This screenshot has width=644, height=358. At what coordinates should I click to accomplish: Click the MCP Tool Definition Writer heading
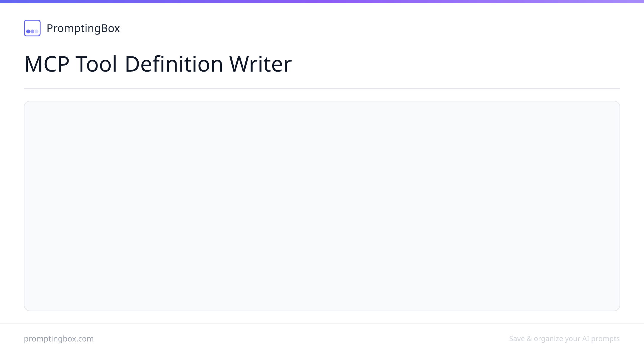coord(158,64)
